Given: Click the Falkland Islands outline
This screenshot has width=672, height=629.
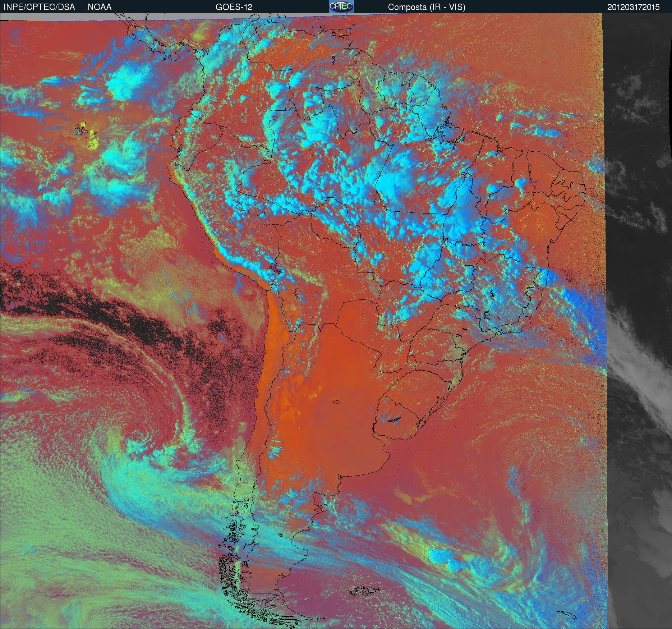Looking at the screenshot, I should pos(365,589).
